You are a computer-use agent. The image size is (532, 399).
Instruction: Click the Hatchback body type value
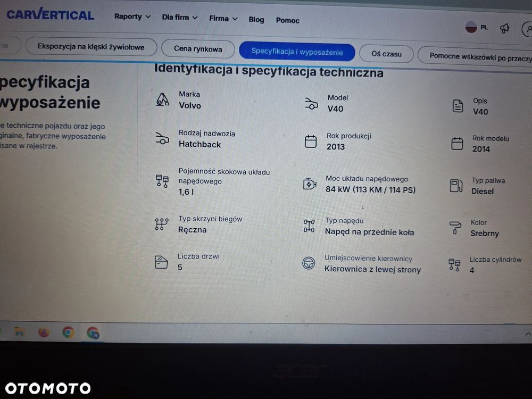[x=200, y=144]
